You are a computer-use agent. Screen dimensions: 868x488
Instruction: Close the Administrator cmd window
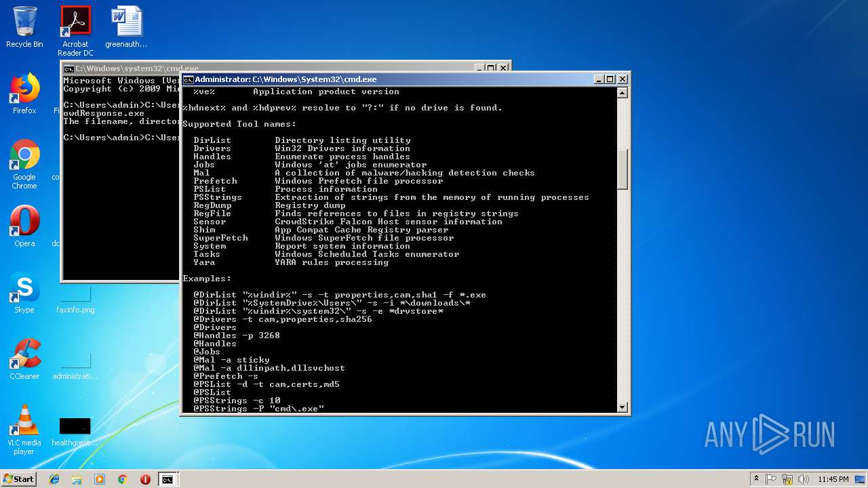coord(622,79)
